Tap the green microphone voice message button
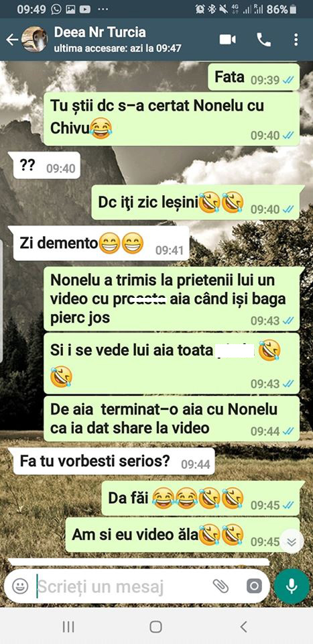The width and height of the screenshot is (313, 644). click(x=292, y=586)
